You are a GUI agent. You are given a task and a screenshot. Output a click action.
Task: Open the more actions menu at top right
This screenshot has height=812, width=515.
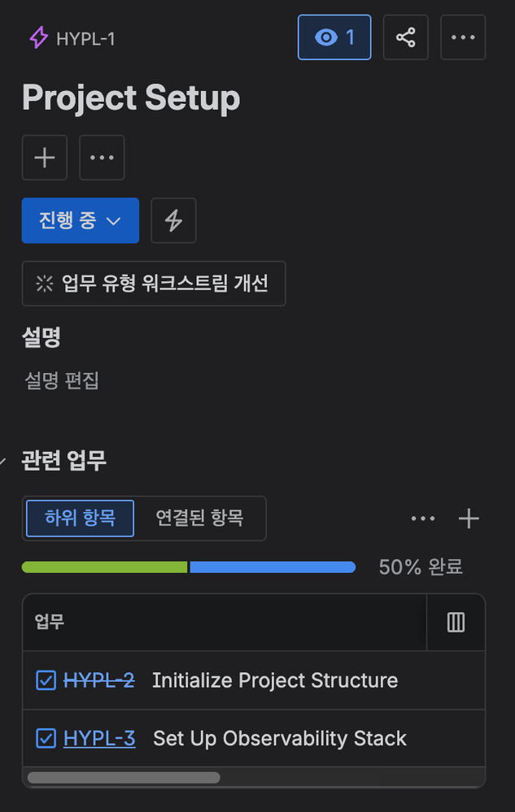[462, 37]
